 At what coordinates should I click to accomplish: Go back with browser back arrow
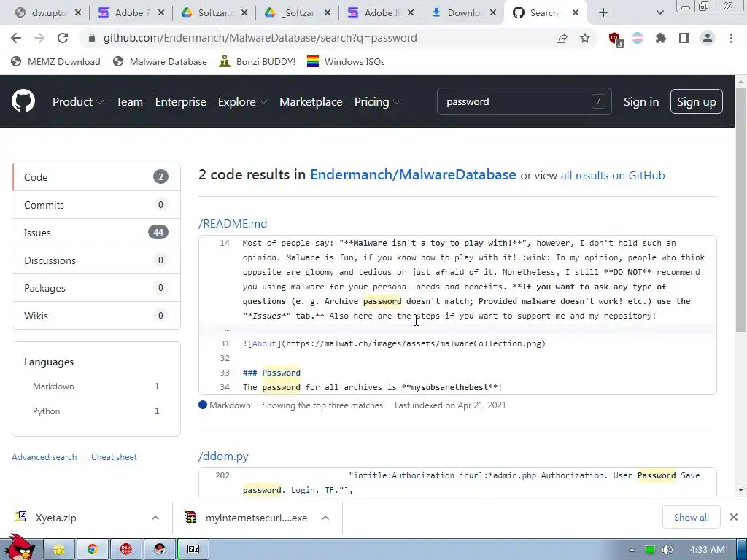16,38
